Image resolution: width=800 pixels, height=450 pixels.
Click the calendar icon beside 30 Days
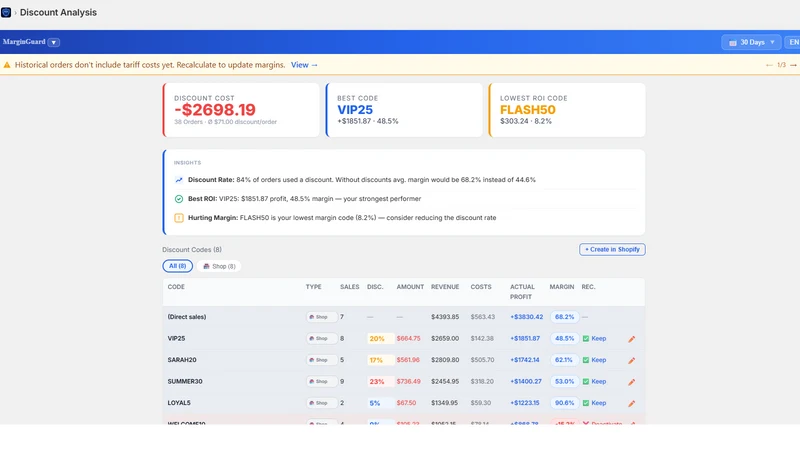733,43
